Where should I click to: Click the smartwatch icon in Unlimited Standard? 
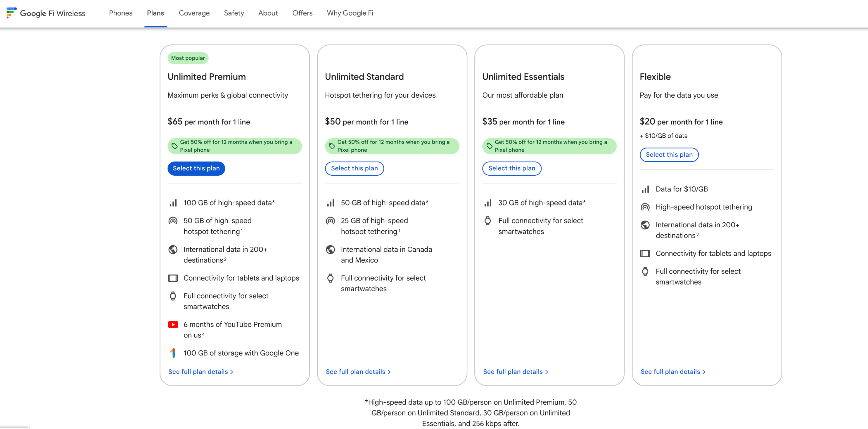pos(330,278)
